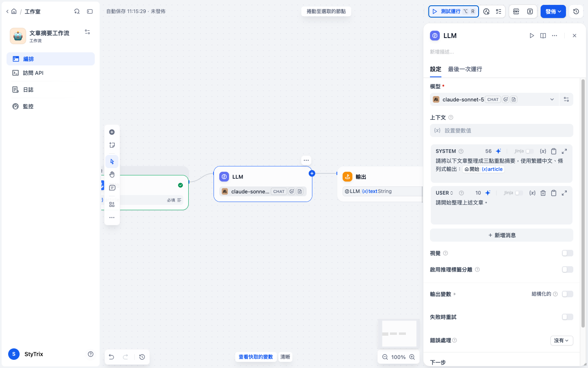Open 監控 monitoring in the sidebar
588x368 pixels.
point(51,106)
